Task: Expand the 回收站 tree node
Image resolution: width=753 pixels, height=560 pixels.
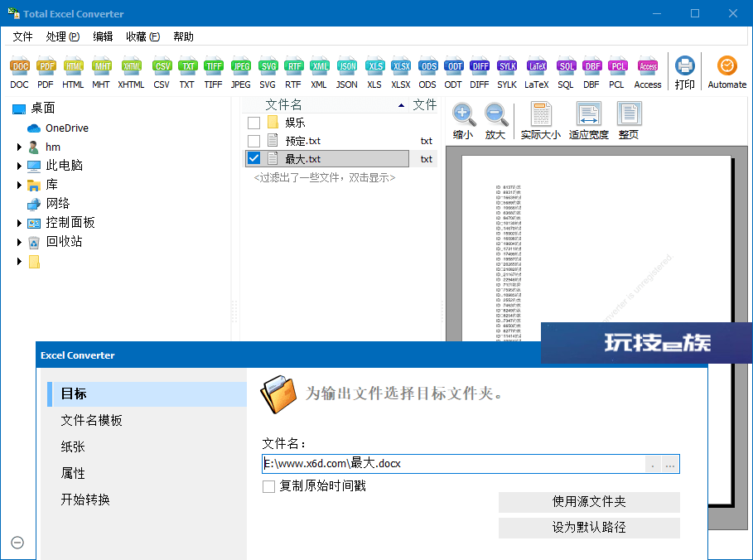Action: pyautogui.click(x=19, y=242)
